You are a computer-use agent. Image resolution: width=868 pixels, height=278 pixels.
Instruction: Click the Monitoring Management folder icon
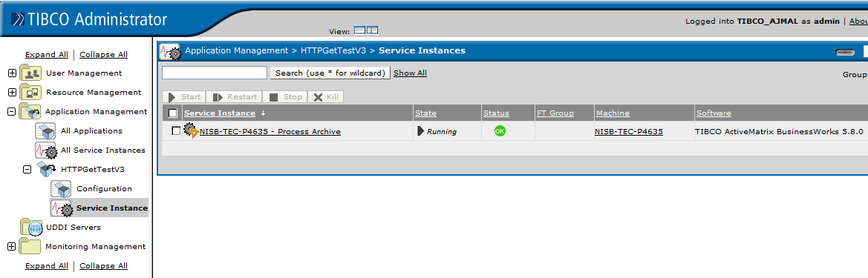(x=30, y=247)
